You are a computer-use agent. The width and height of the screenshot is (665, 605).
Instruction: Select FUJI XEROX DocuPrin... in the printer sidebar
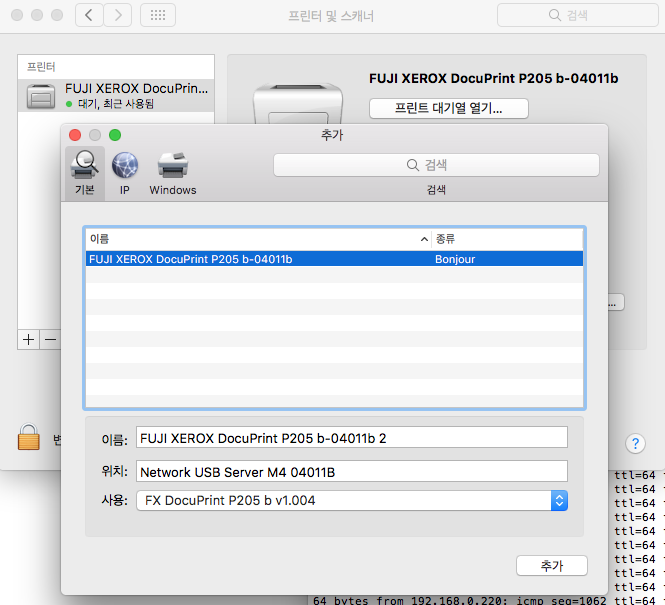[x=116, y=95]
